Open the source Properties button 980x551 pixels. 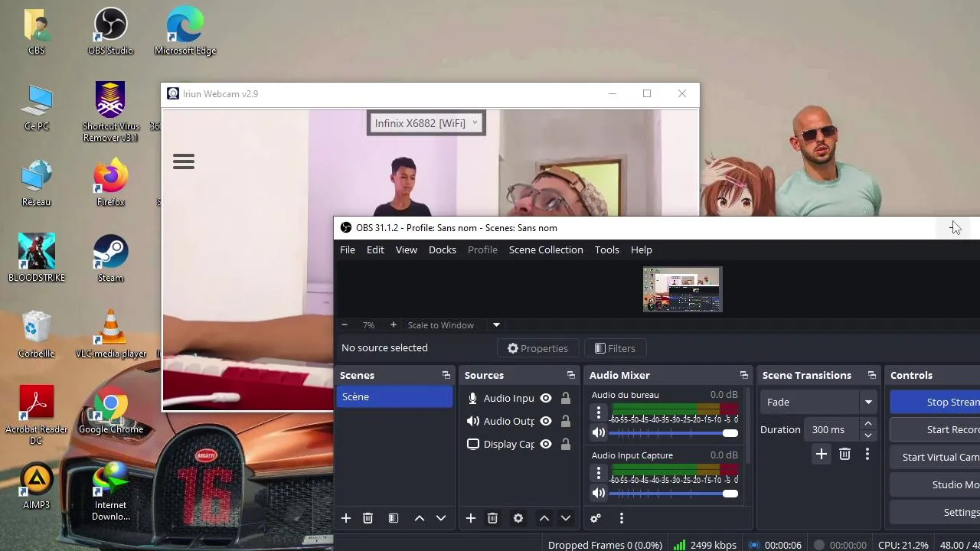(x=537, y=348)
